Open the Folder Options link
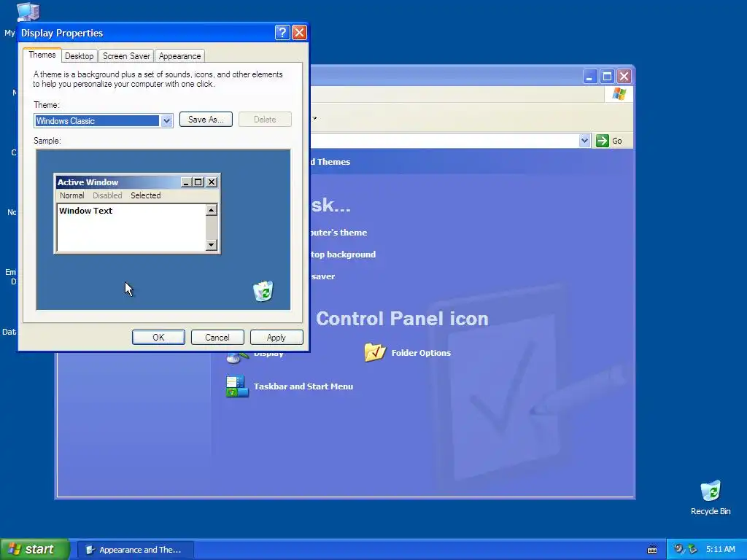Screen dimensions: 747x560 (x=421, y=353)
